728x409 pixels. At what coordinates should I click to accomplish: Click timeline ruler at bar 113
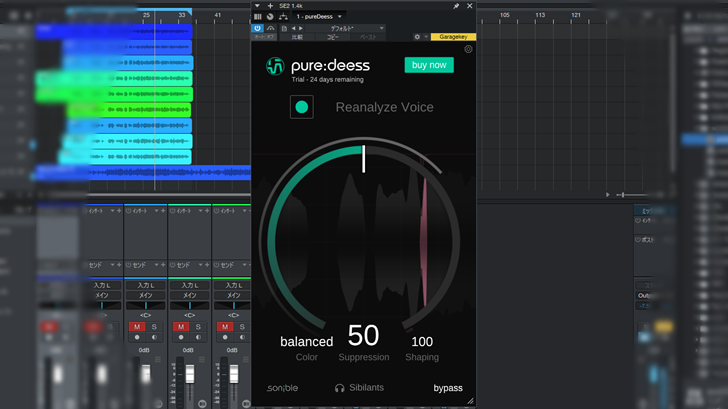coord(540,15)
